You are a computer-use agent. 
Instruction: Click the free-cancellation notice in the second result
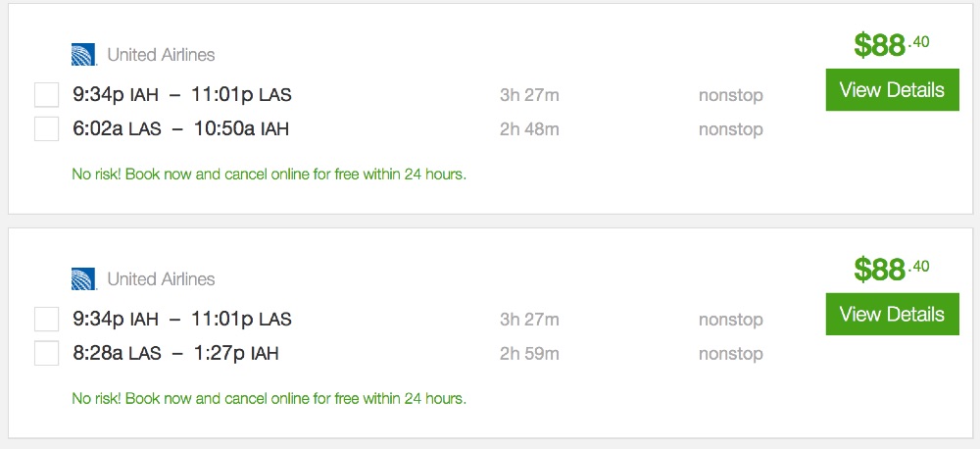(269, 399)
